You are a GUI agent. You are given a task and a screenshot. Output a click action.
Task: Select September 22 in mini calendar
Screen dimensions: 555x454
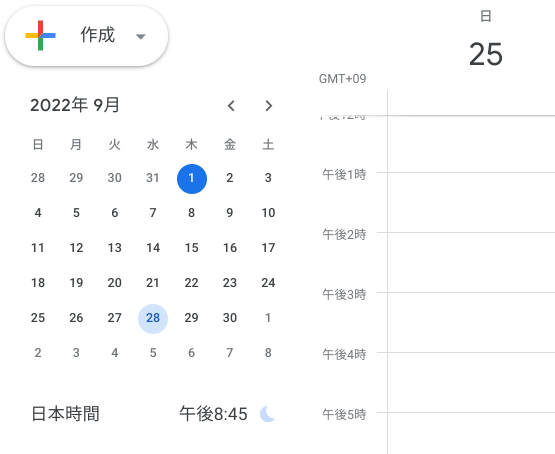point(191,283)
